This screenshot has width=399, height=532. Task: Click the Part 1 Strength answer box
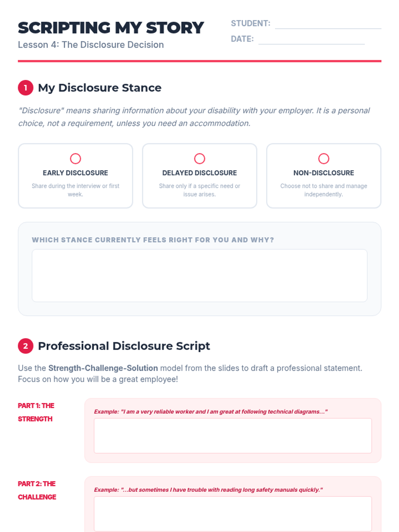point(233,436)
